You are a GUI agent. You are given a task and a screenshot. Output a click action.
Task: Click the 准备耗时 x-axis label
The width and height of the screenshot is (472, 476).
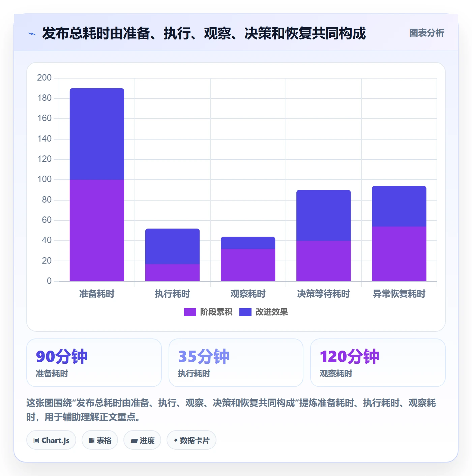coord(97,294)
